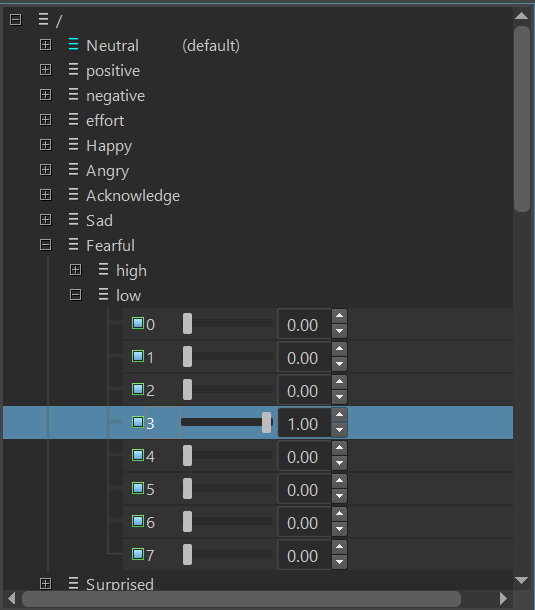Collapse the Fearful group
The width and height of the screenshot is (535, 610).
tap(46, 245)
